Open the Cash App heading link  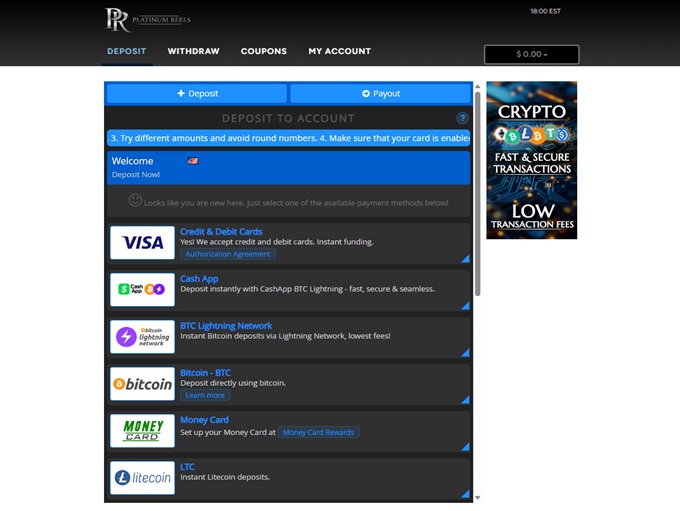click(199, 278)
